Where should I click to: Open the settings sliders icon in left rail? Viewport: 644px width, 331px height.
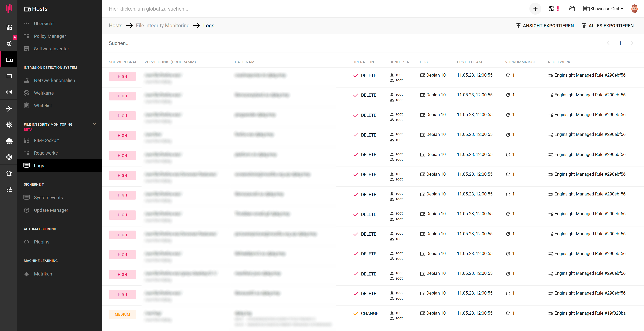tap(9, 190)
